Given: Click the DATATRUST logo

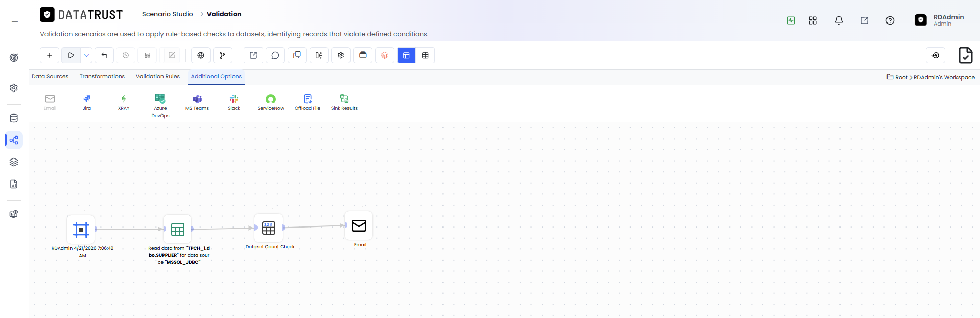Looking at the screenshot, I should pyautogui.click(x=82, y=15).
